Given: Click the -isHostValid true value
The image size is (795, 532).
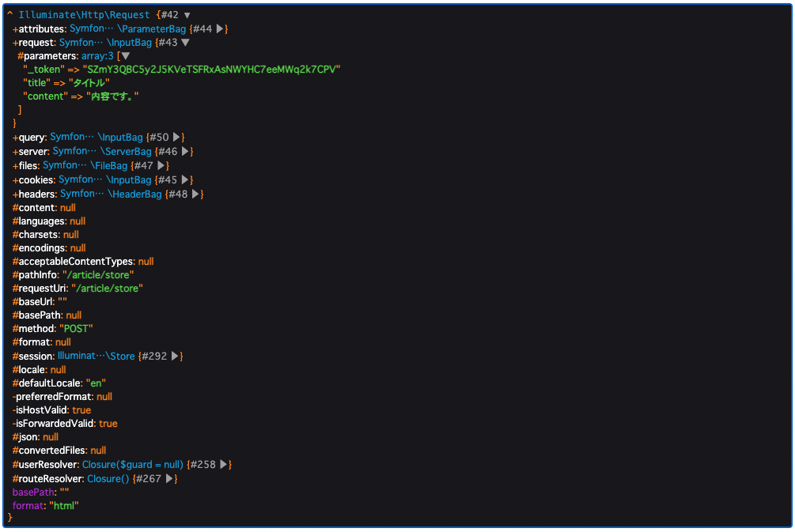Looking at the screenshot, I should (x=81, y=410).
